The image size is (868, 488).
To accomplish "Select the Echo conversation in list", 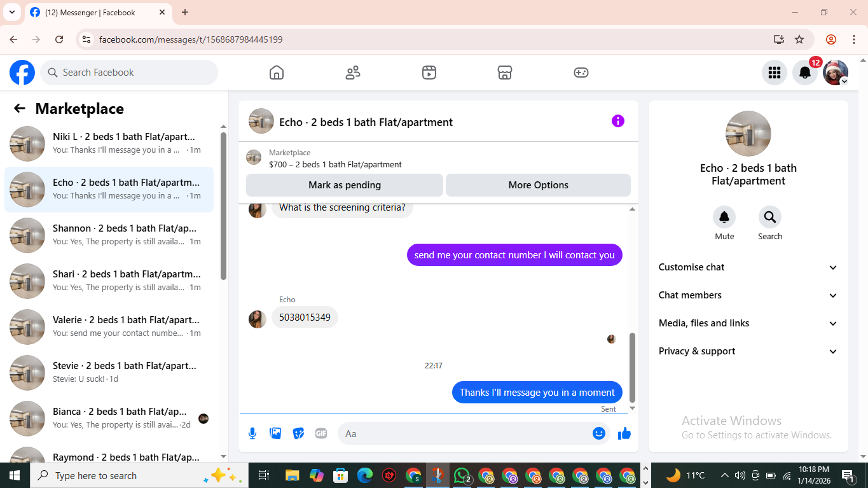I will [x=109, y=190].
